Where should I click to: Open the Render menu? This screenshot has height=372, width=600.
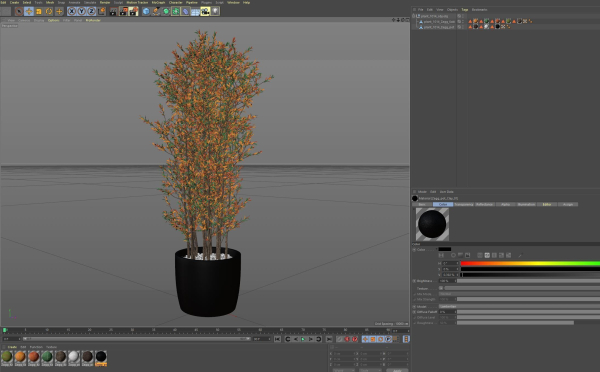click(105, 3)
